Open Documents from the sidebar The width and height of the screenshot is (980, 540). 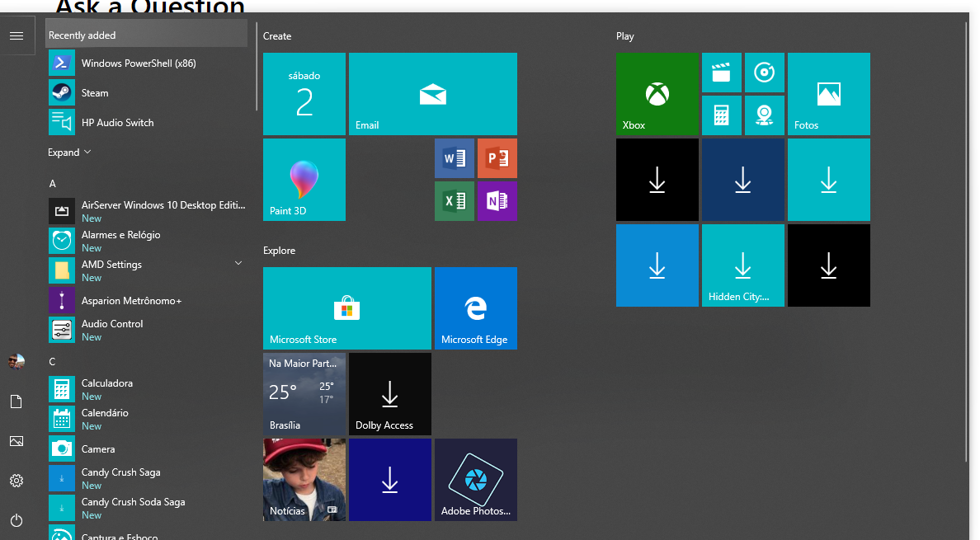pyautogui.click(x=16, y=401)
